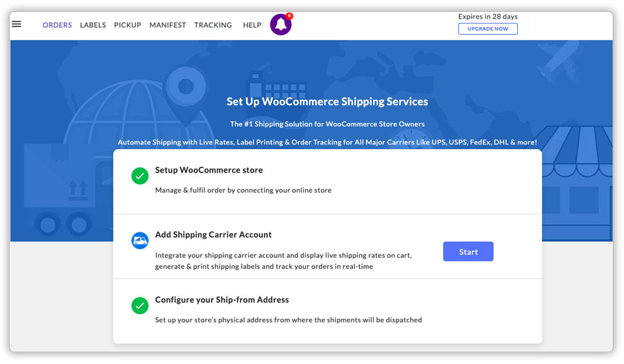Click the shipping truck icon for carrier account
Screen dimensions: 624x364
pos(139,241)
